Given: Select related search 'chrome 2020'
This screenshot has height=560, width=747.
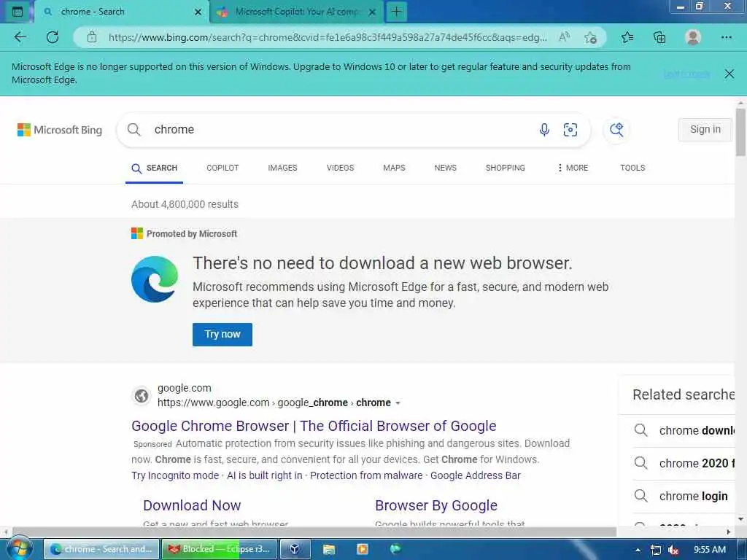Looking at the screenshot, I should (x=684, y=463).
